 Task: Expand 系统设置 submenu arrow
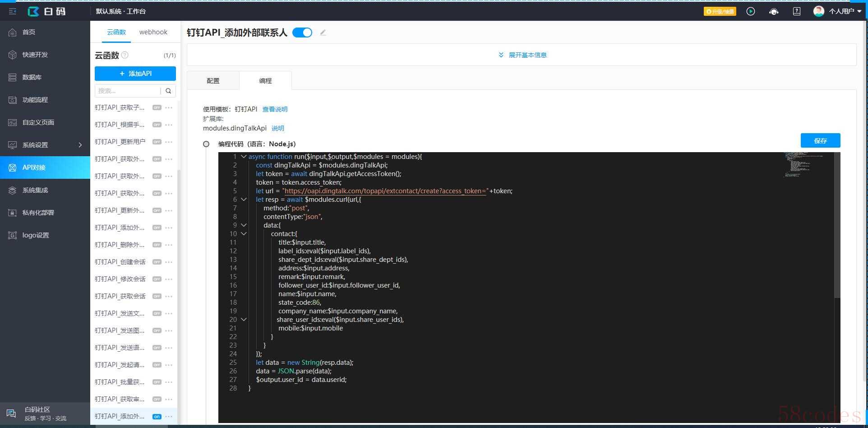point(80,145)
